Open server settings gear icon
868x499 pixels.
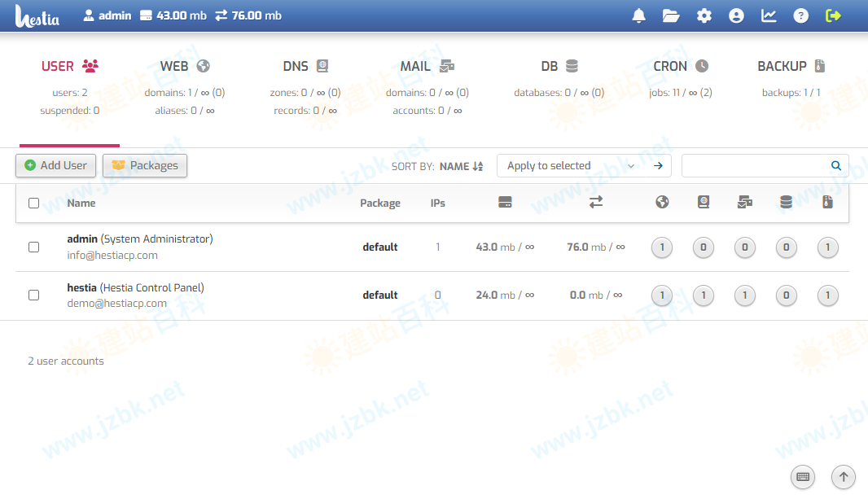704,15
